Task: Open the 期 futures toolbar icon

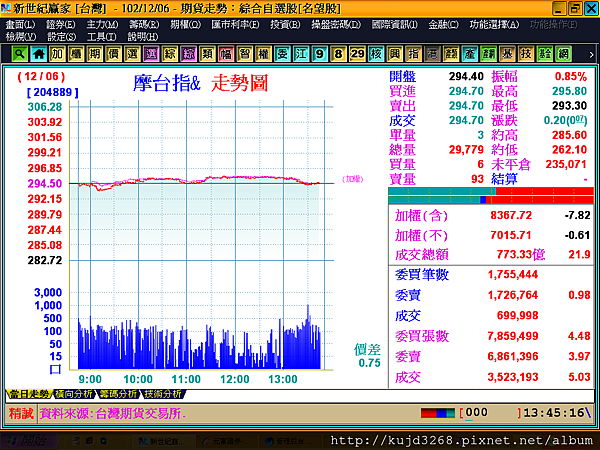Action: (95, 54)
